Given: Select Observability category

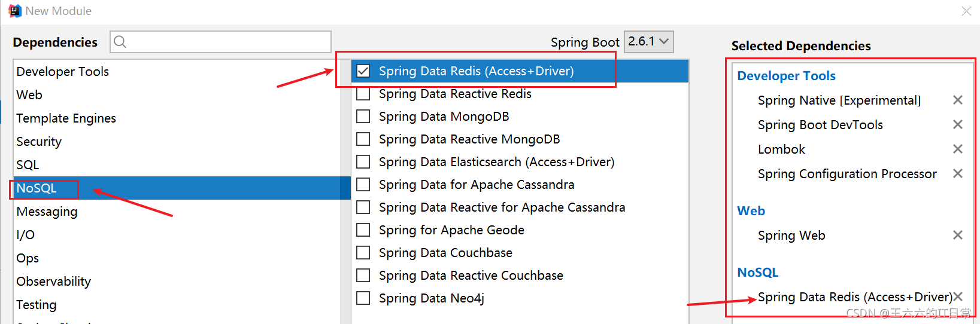Looking at the screenshot, I should [x=177, y=282].
